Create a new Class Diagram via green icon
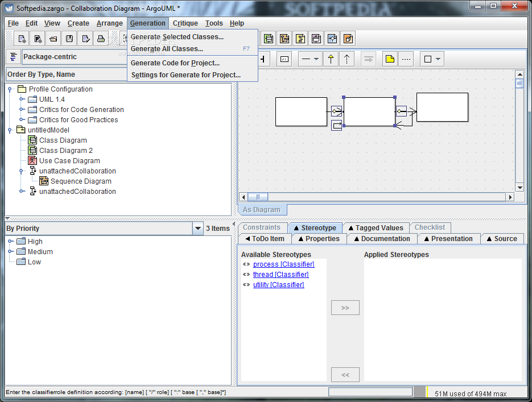The image size is (532, 402). (x=269, y=39)
